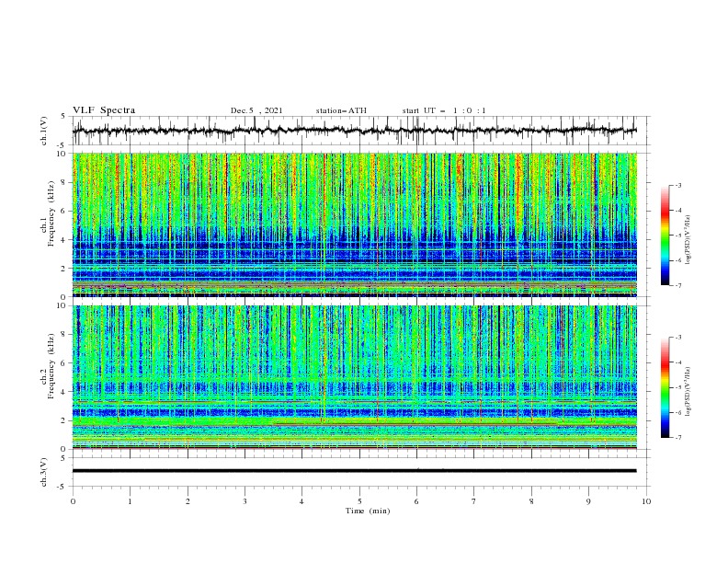Click the time axis tick label "2"

pos(188,501)
